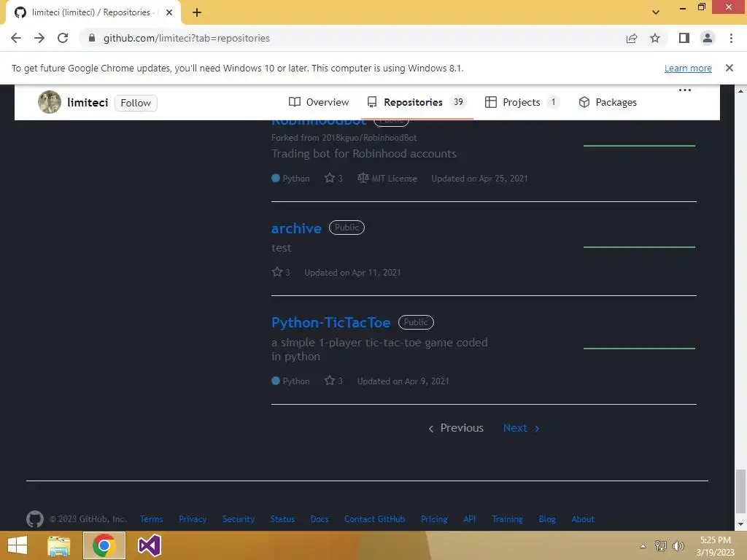
Task: Click the volume speaker tray icon
Action: 678,545
